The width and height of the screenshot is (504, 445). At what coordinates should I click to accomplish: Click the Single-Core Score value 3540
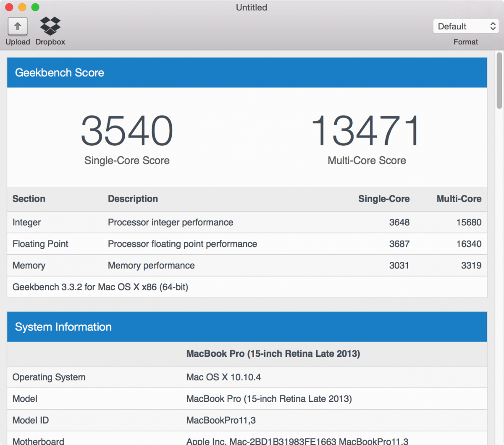click(126, 130)
